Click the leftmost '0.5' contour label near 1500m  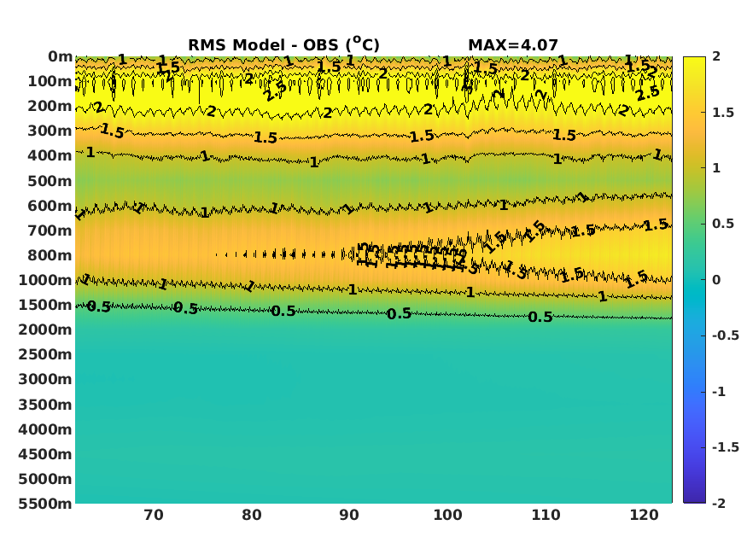tap(99, 307)
